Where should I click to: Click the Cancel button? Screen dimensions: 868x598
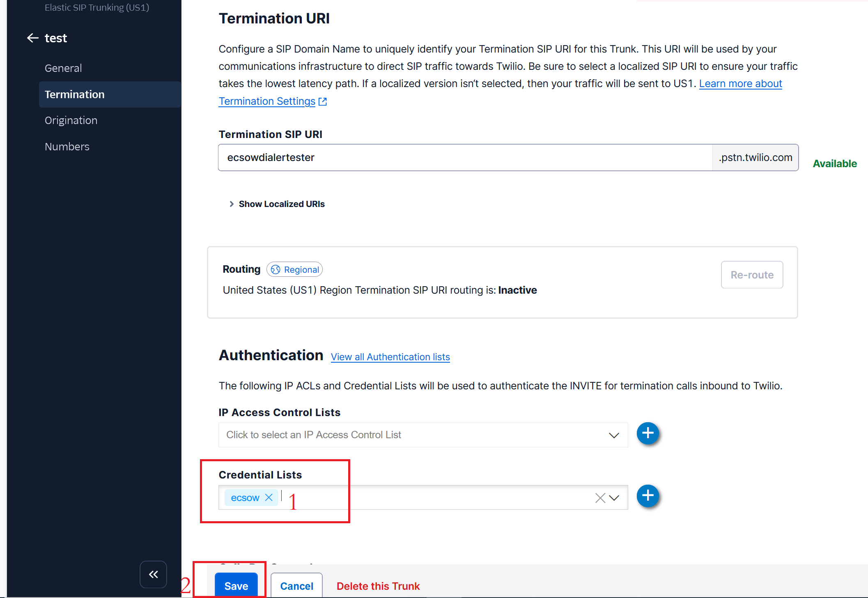coord(296,586)
